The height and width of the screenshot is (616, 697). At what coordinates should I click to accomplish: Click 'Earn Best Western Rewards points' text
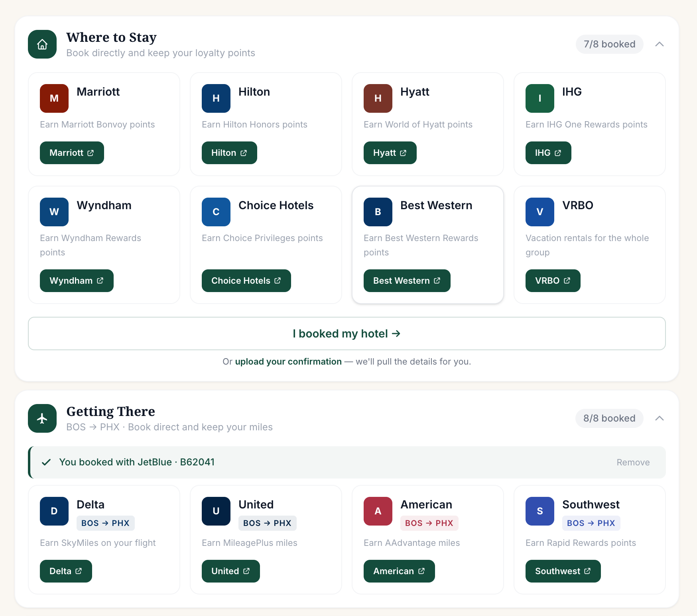(421, 245)
